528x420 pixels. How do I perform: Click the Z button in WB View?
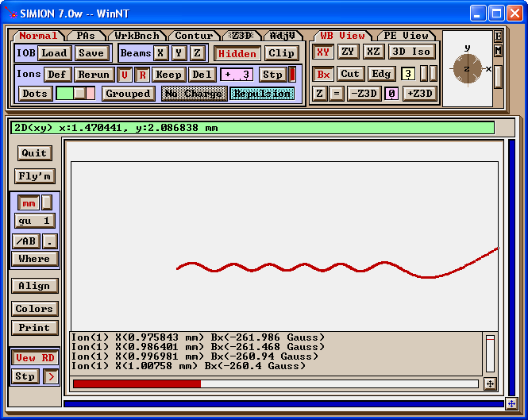click(319, 94)
